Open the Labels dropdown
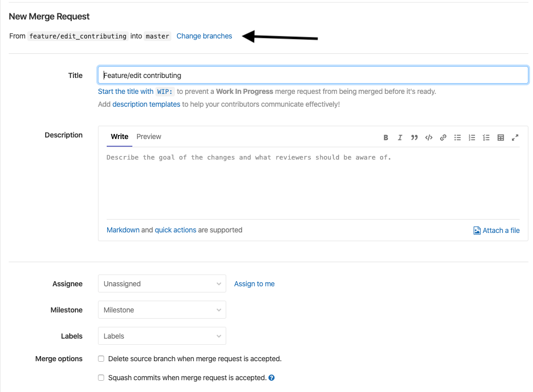Image resolution: width=533 pixels, height=392 pixels. [x=162, y=336]
